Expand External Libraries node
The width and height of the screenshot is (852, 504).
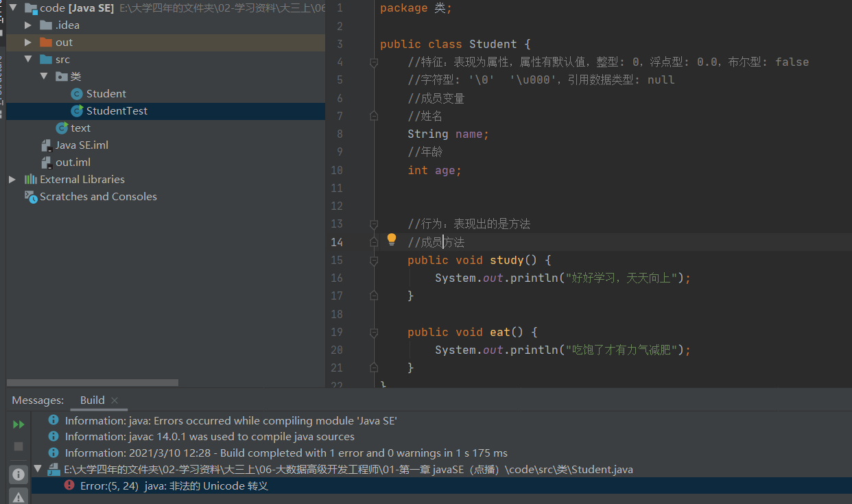tap(12, 180)
